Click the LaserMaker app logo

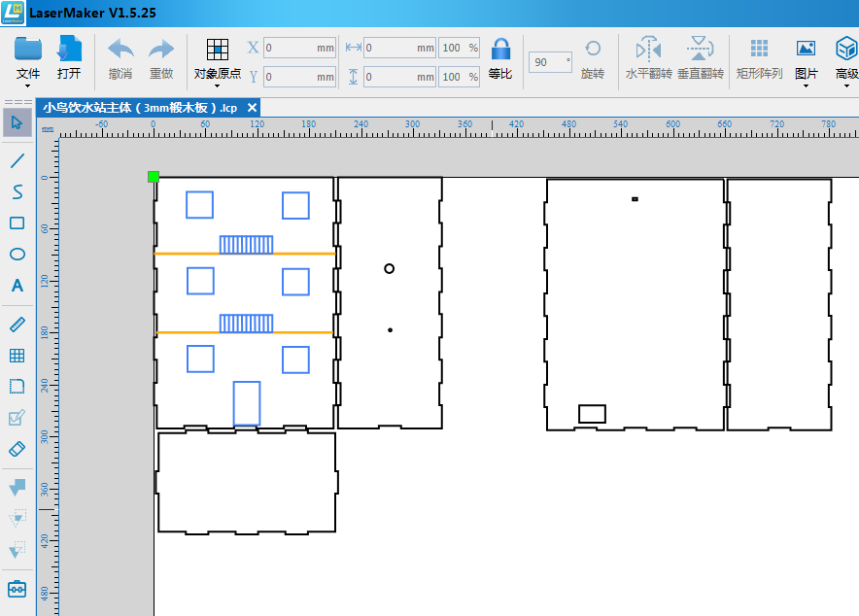(13, 13)
